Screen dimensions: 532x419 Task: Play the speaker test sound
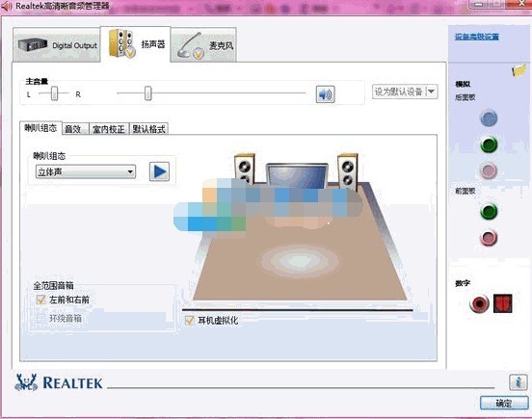159,171
